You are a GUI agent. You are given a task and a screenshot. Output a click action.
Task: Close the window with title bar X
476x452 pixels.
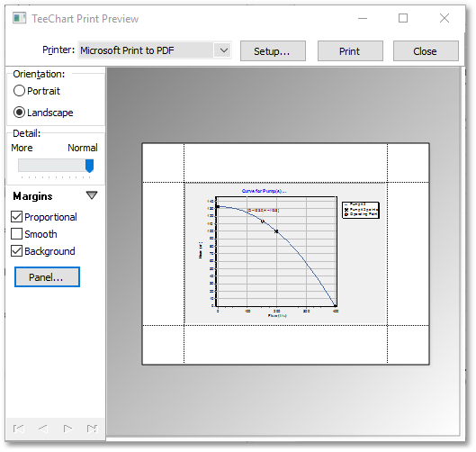[x=445, y=18]
